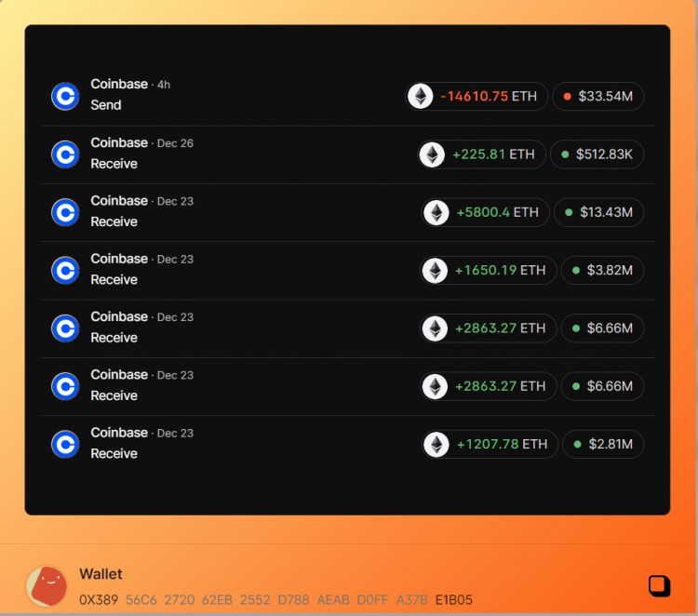698x616 pixels.
Task: Click the copy address icon at bottom right
Action: [659, 585]
